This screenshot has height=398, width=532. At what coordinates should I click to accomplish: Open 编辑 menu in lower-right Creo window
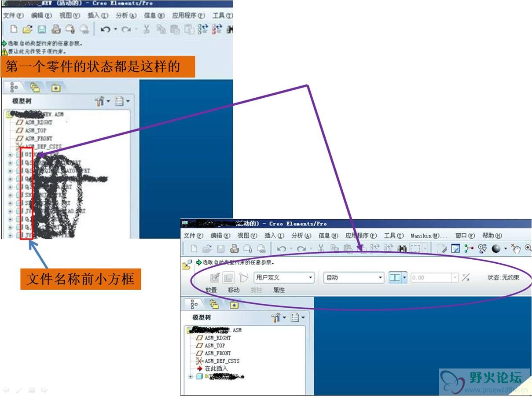(x=220, y=236)
